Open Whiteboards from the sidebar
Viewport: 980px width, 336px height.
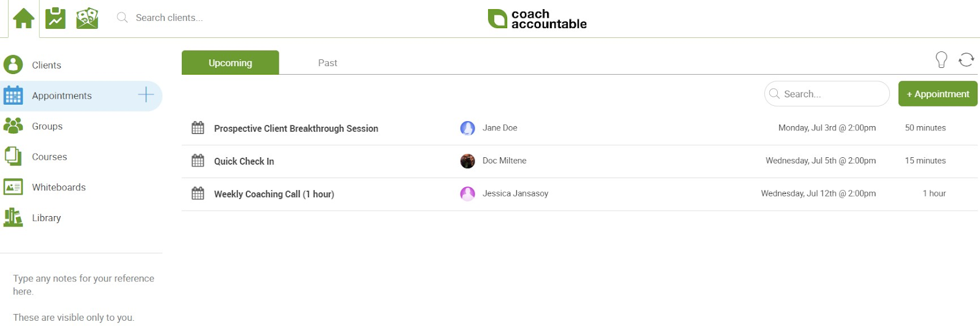pos(58,187)
